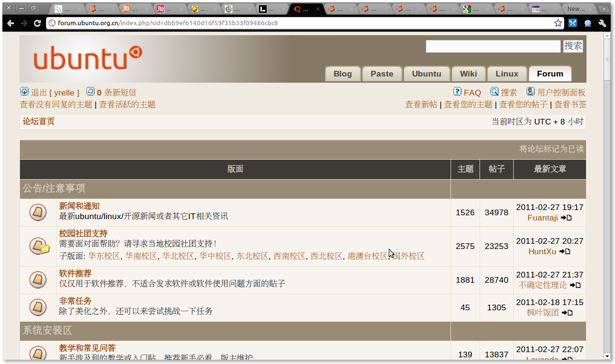Click the ghost-shaped extension icon
This screenshot has width=615, height=364.
[588, 23]
